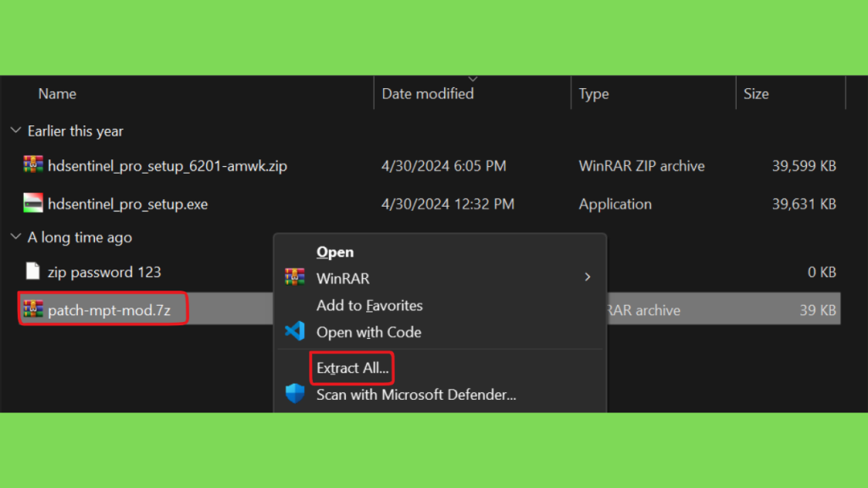The image size is (868, 488).
Task: Open the WinRAR context menu entry
Action: 342,278
